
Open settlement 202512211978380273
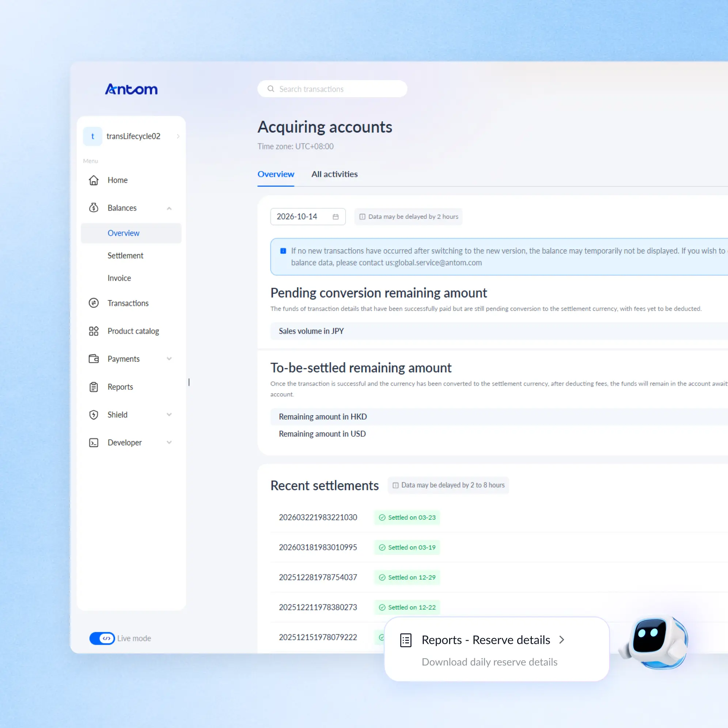[x=318, y=607]
